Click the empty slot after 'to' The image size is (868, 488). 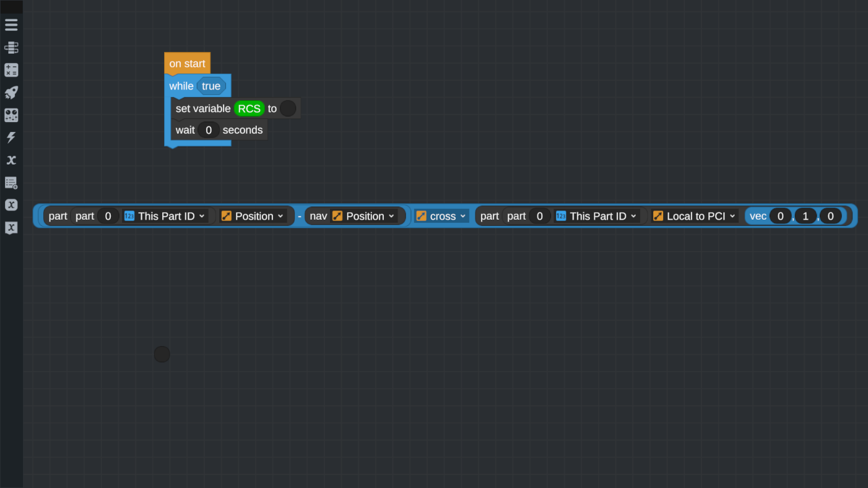[x=288, y=109]
